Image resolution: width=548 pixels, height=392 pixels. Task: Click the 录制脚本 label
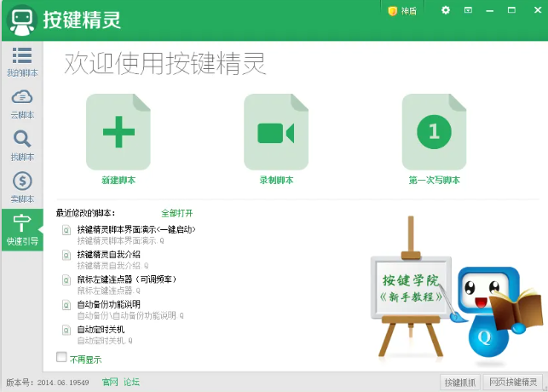click(x=276, y=181)
